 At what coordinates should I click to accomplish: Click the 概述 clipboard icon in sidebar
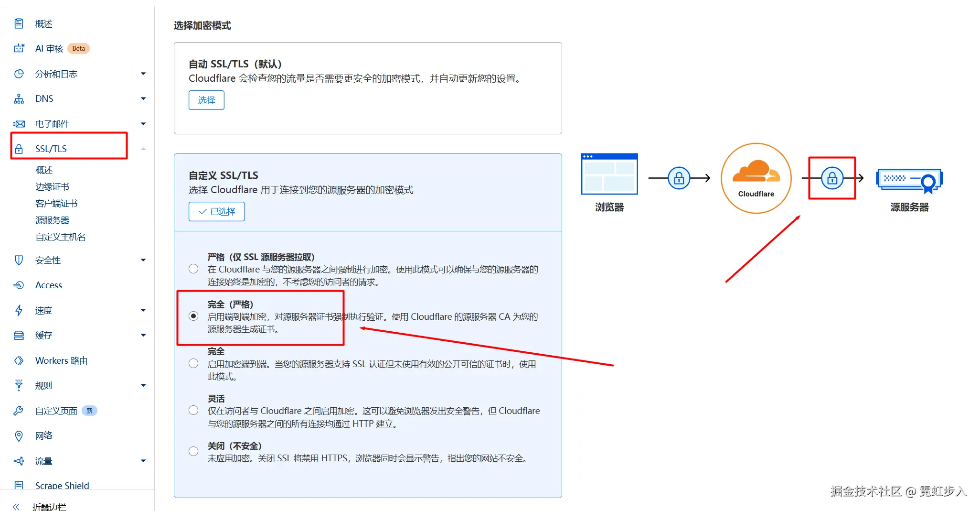tap(19, 23)
